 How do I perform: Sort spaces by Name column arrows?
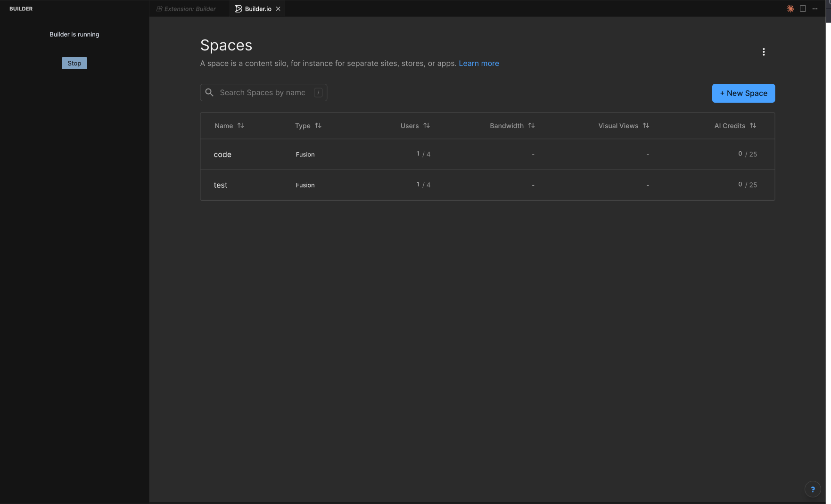pos(241,125)
